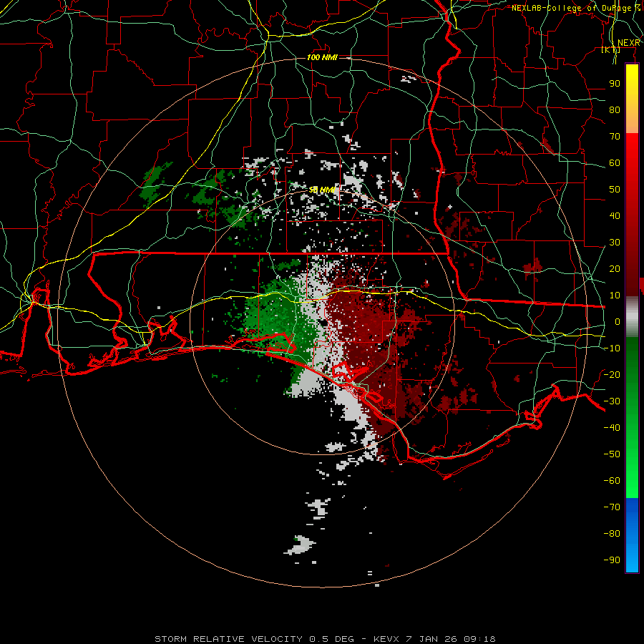Select the 10 value on velocity scale

tap(615, 296)
